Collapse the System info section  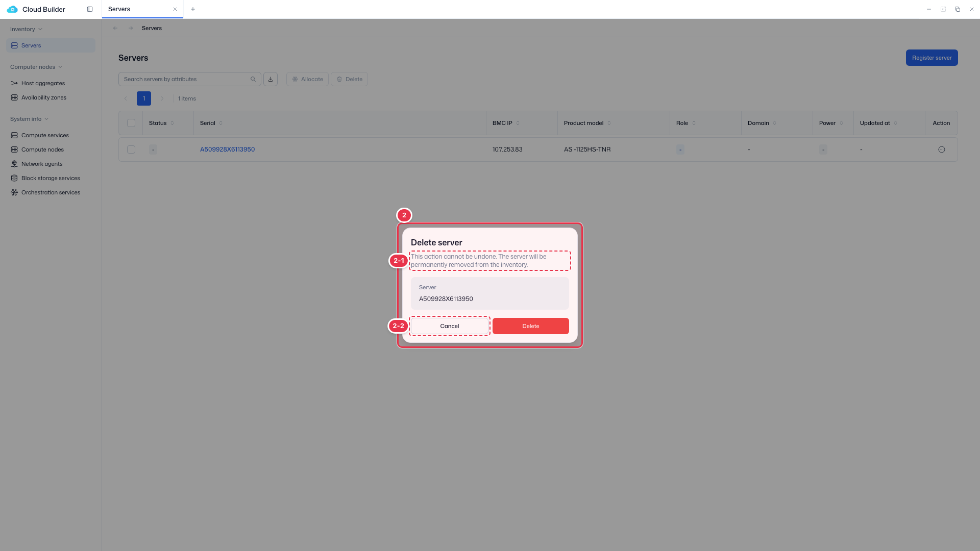[x=29, y=119]
